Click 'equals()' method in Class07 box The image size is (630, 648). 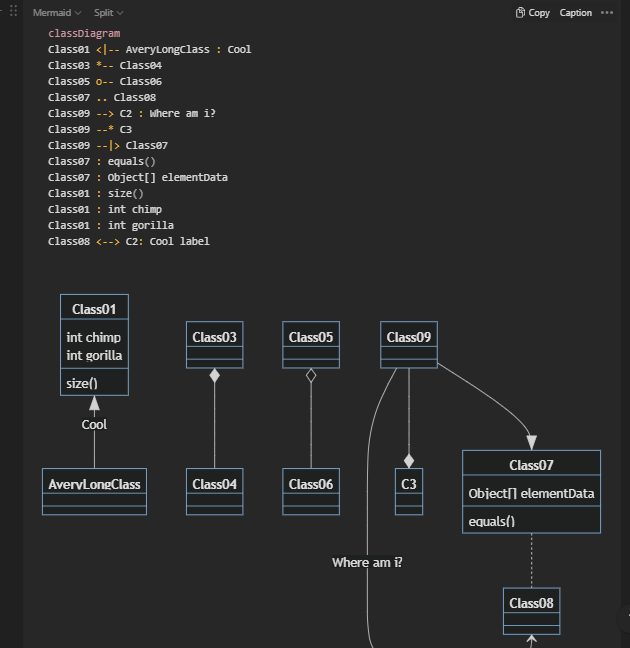coord(492,521)
